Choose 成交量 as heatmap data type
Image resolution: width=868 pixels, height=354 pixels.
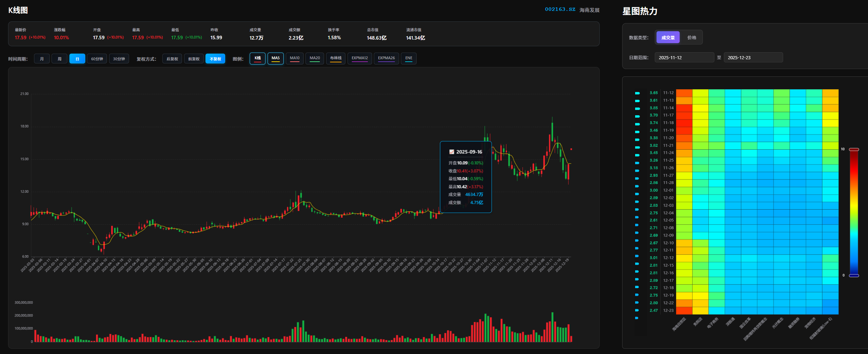(668, 38)
